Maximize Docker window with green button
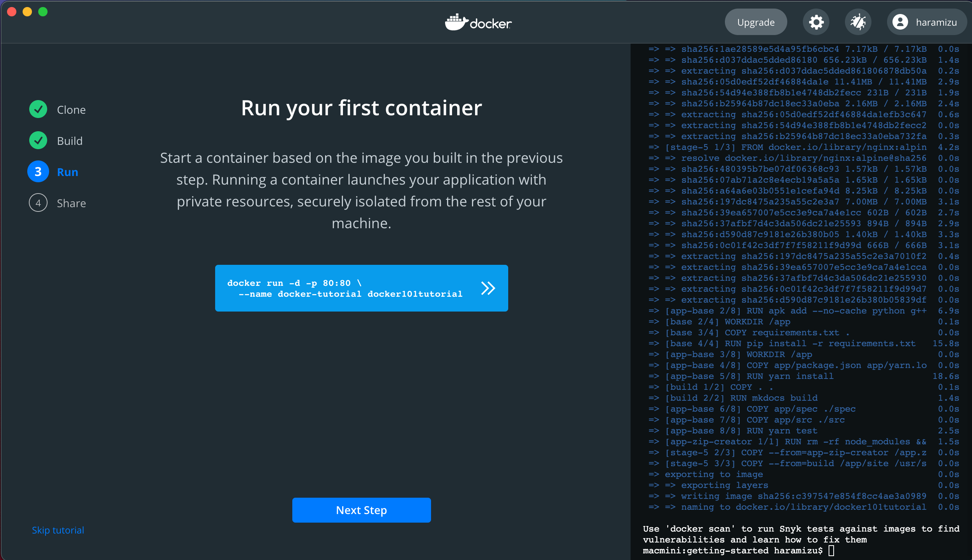The image size is (972, 560). [x=43, y=12]
